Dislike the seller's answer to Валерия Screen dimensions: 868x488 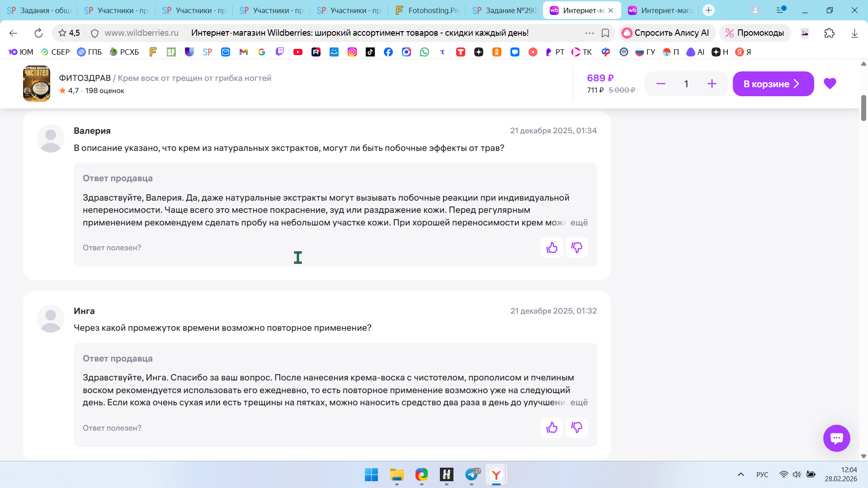pos(576,248)
